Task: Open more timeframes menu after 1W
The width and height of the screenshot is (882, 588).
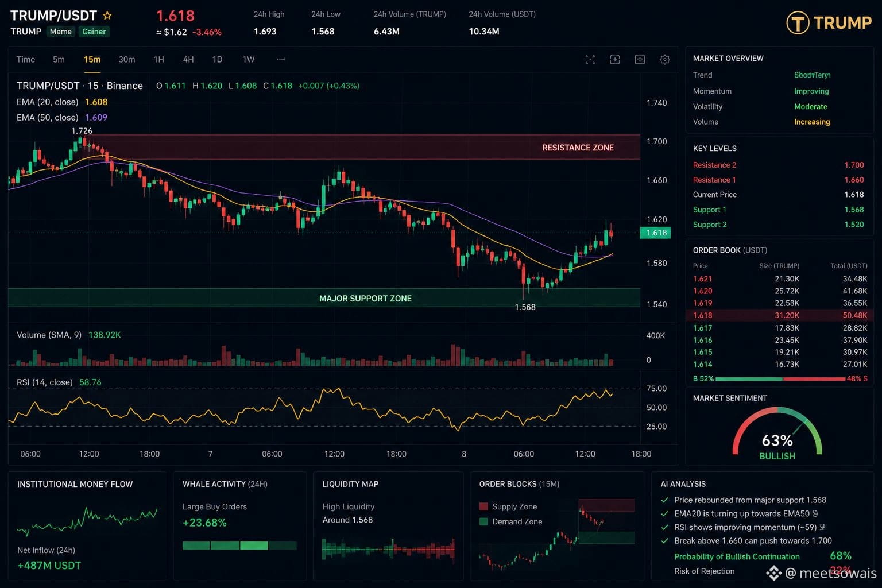Action: [x=281, y=59]
